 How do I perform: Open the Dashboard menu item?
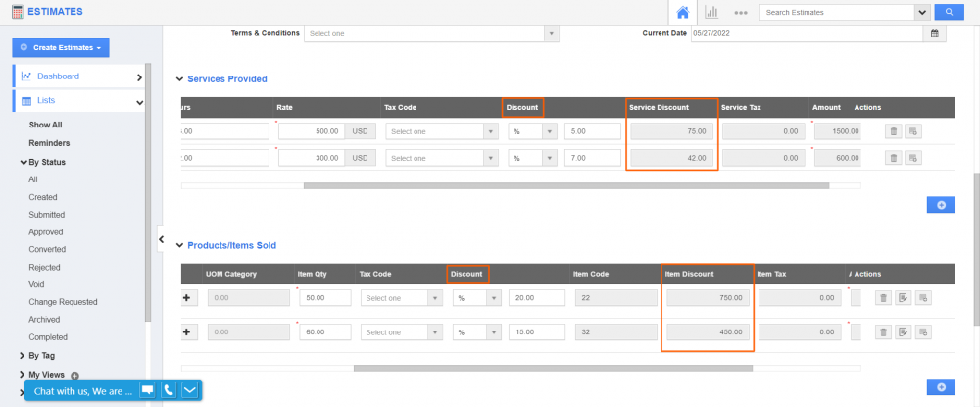coord(59,76)
